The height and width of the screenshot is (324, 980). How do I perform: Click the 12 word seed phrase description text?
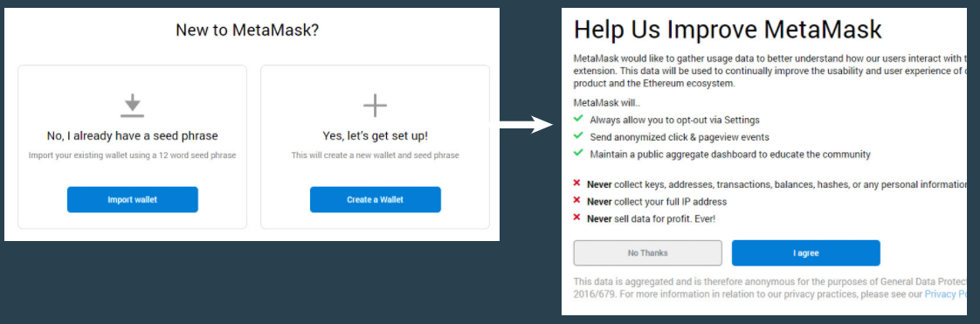pos(133,155)
